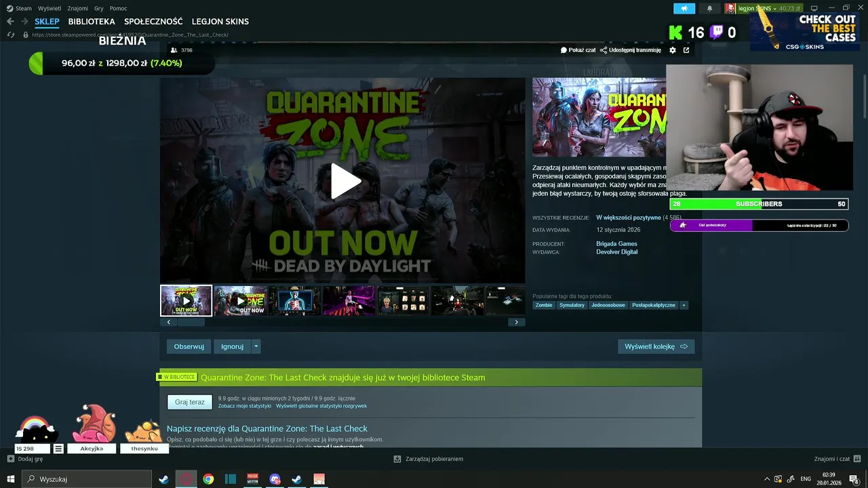This screenshot has width=868, height=488.
Task: Click the Quarantine Zone capsule header image
Action: [599, 117]
